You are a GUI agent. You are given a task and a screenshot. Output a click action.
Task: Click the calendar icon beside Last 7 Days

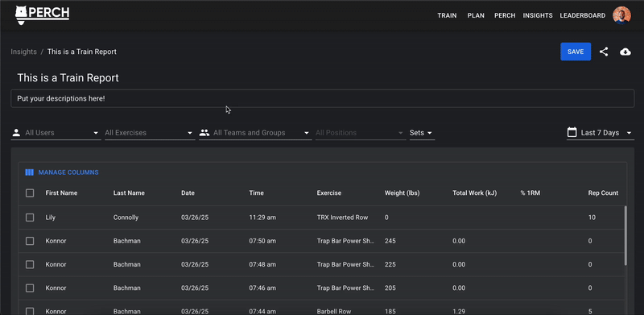pos(572,132)
